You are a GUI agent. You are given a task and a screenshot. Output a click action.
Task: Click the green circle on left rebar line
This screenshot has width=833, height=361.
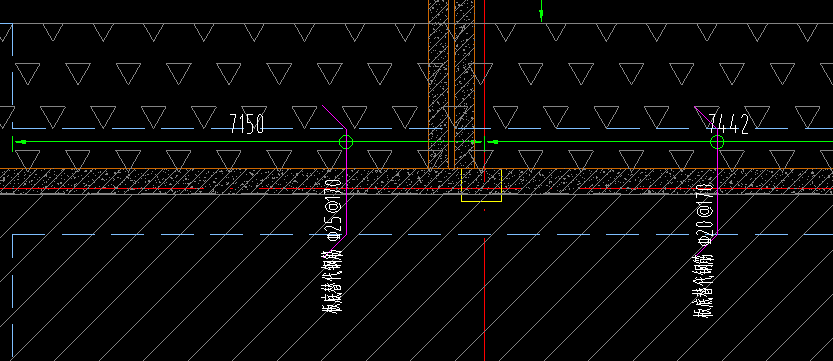pyautogui.click(x=346, y=142)
